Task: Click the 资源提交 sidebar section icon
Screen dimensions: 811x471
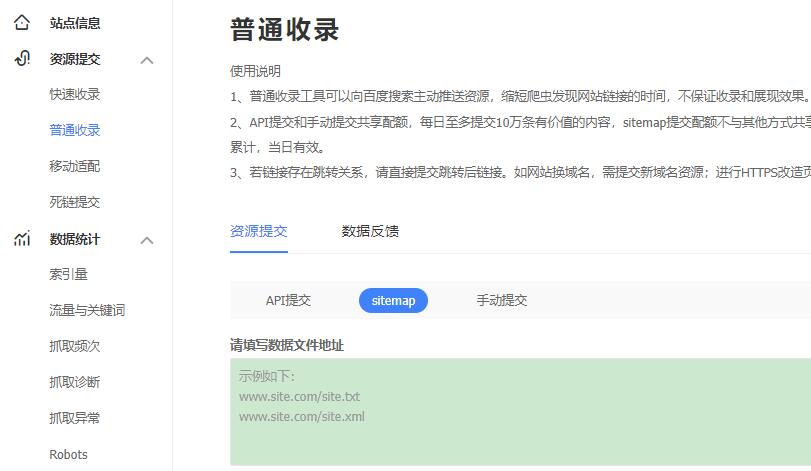Action: click(x=22, y=59)
